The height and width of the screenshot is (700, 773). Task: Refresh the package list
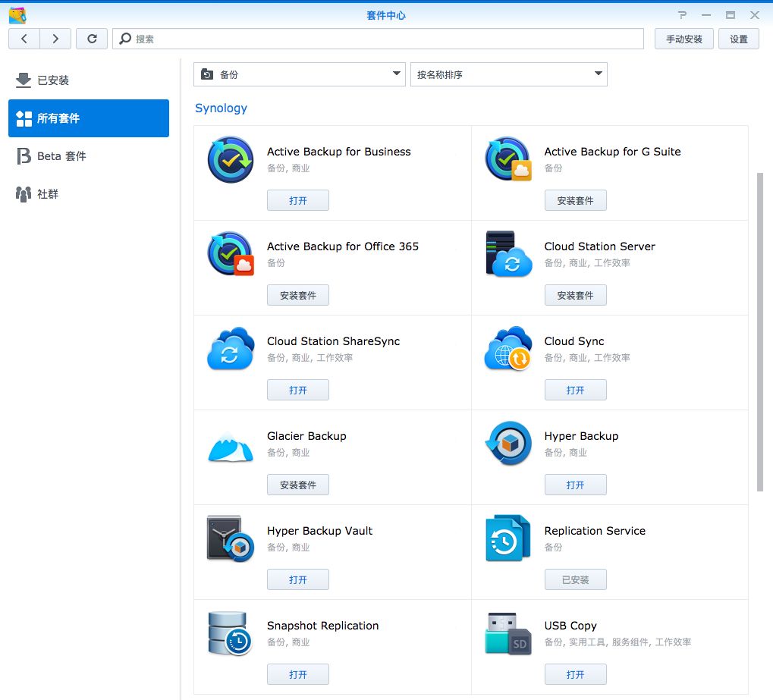tap(92, 39)
